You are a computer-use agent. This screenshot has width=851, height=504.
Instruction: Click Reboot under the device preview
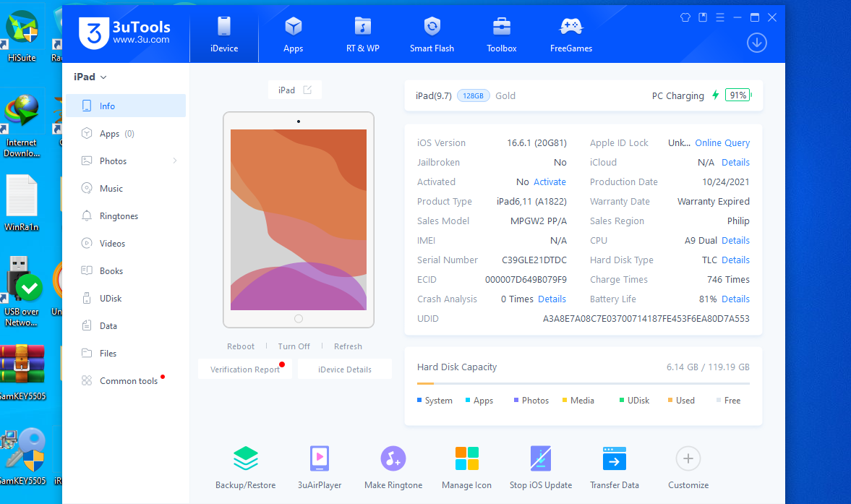[241, 346]
